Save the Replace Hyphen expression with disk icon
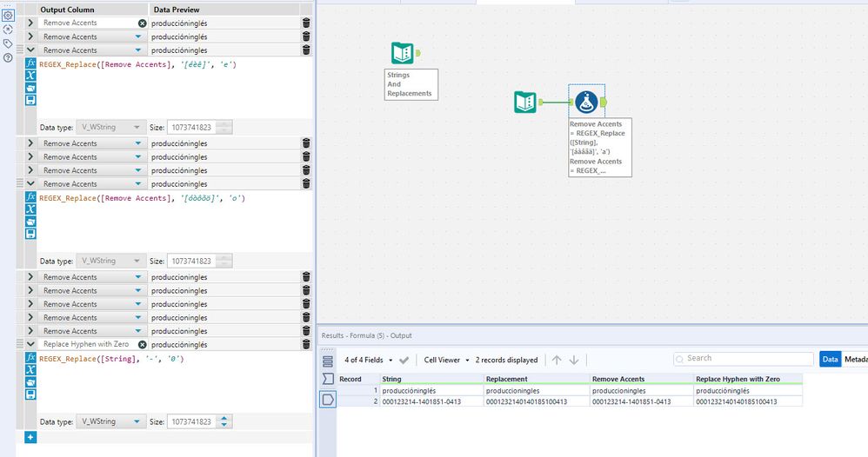The width and height of the screenshot is (868, 457). pos(30,394)
